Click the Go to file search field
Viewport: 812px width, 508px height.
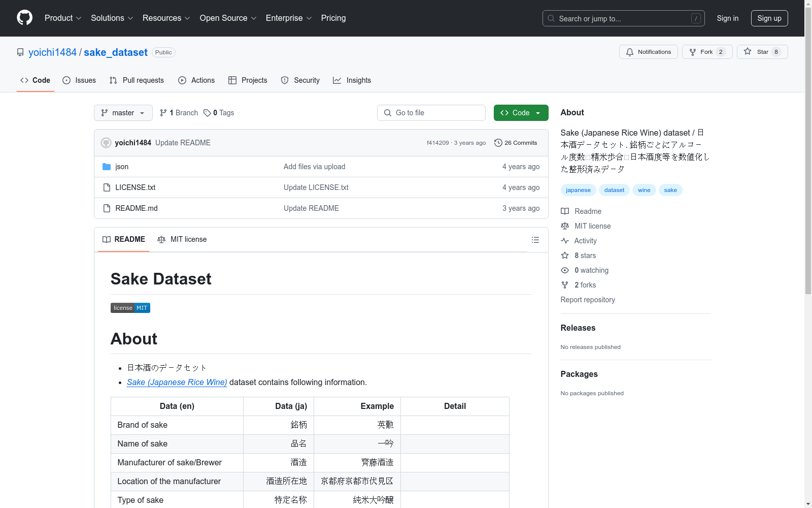click(x=431, y=113)
